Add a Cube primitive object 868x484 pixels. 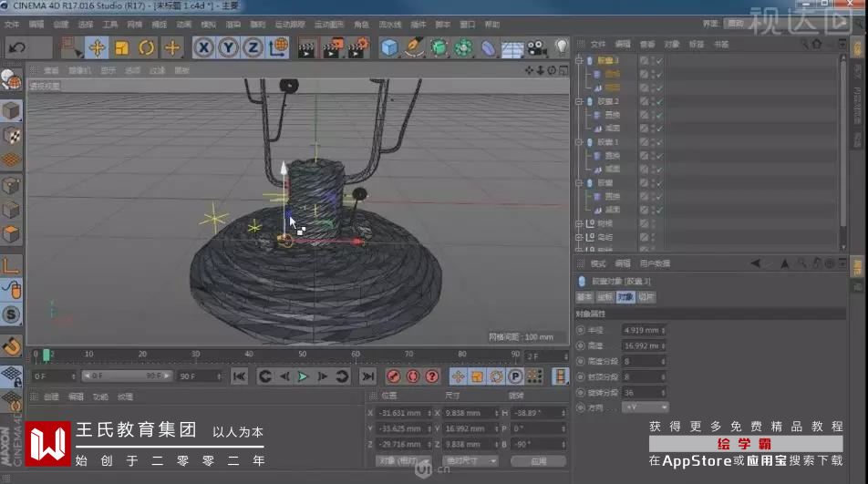pos(389,47)
